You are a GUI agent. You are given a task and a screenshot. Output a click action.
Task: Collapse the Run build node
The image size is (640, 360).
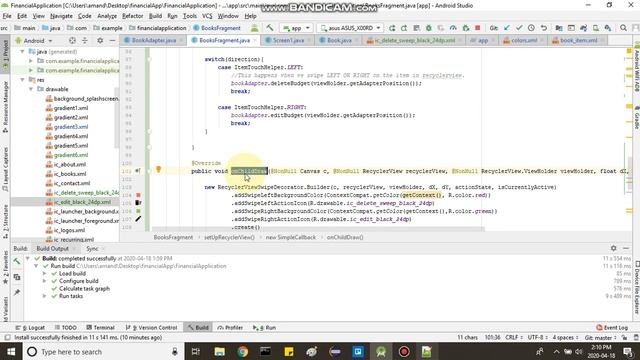pyautogui.click(x=36, y=266)
